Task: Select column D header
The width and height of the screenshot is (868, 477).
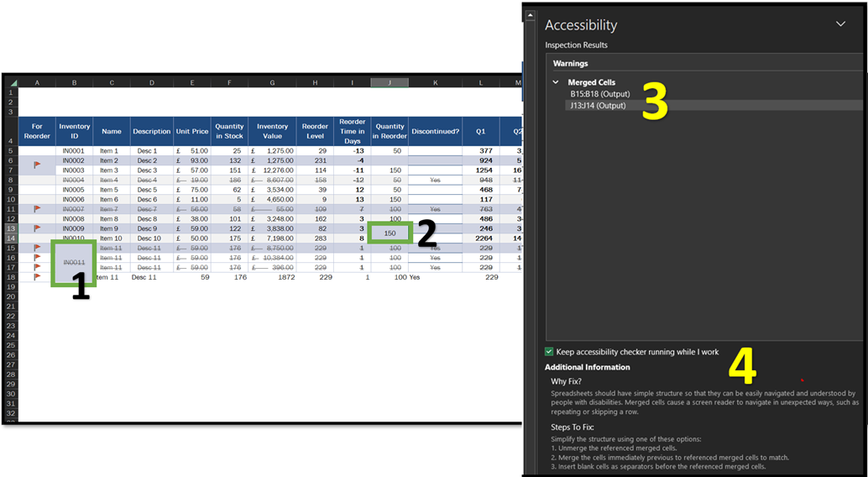Action: [152, 83]
